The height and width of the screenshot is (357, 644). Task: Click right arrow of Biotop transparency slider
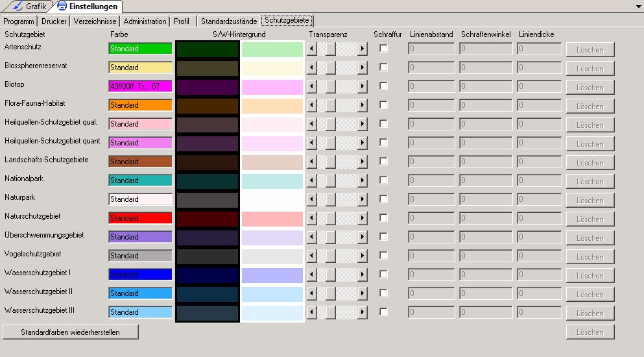(x=362, y=87)
